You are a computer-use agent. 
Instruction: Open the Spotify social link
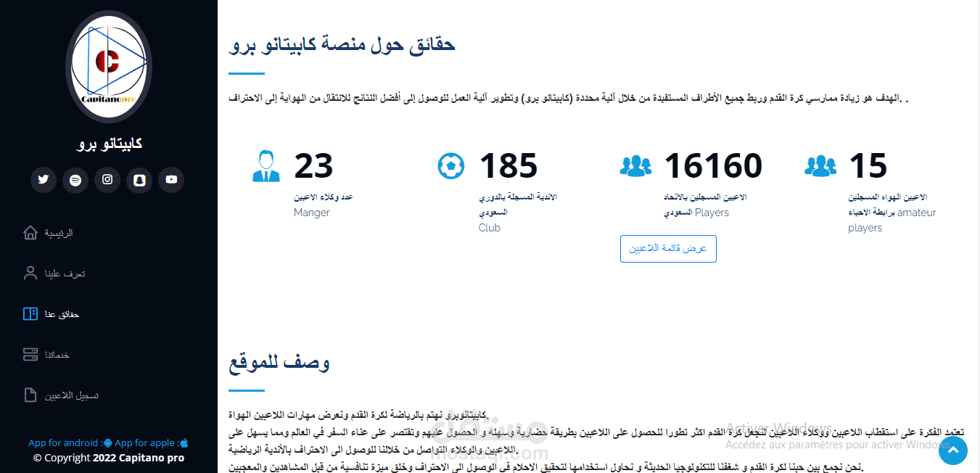[75, 180]
